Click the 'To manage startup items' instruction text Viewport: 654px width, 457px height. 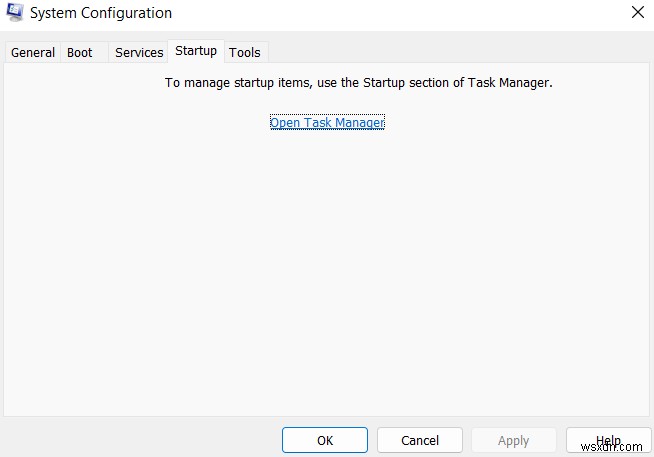358,83
